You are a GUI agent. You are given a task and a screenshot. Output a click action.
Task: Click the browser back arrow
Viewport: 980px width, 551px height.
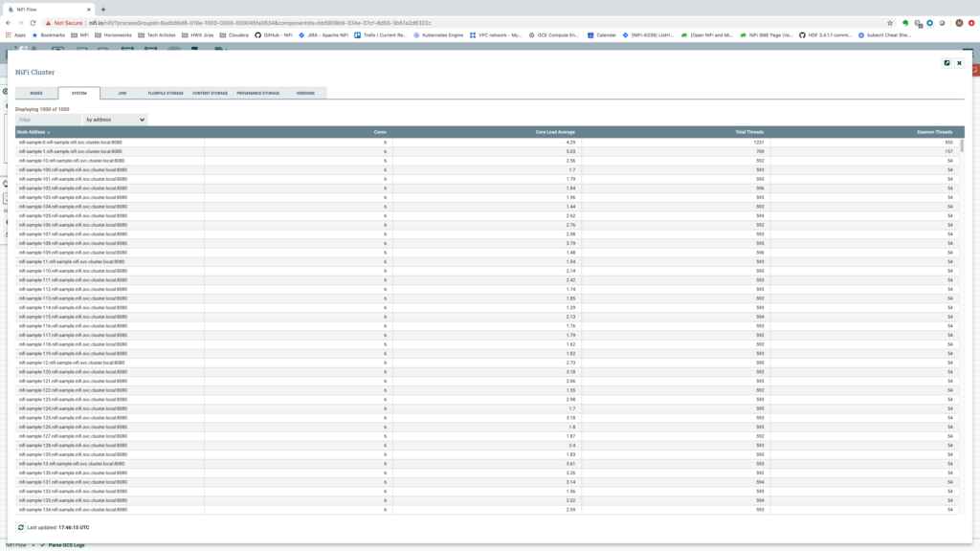[8, 21]
